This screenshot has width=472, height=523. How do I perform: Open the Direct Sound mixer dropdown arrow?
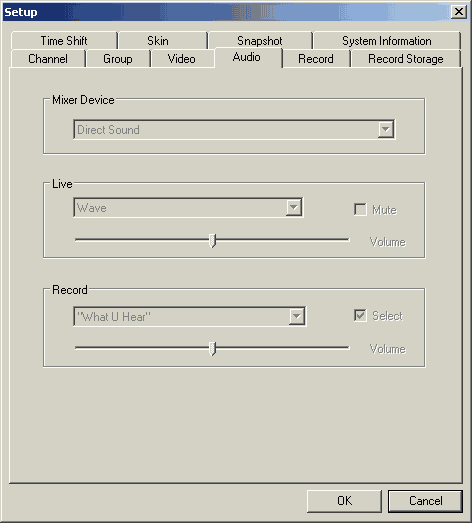386,129
